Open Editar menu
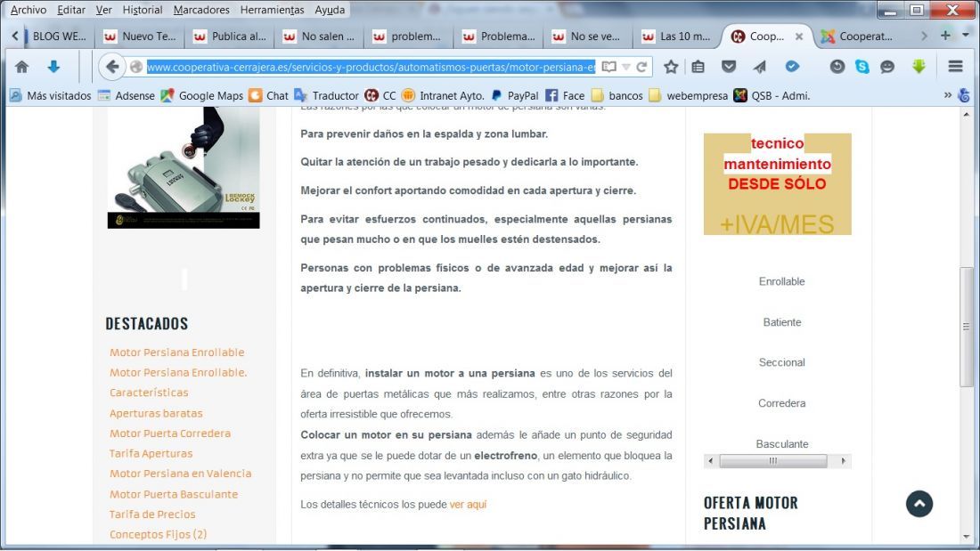Screen dimensions: 980x551 [x=70, y=10]
